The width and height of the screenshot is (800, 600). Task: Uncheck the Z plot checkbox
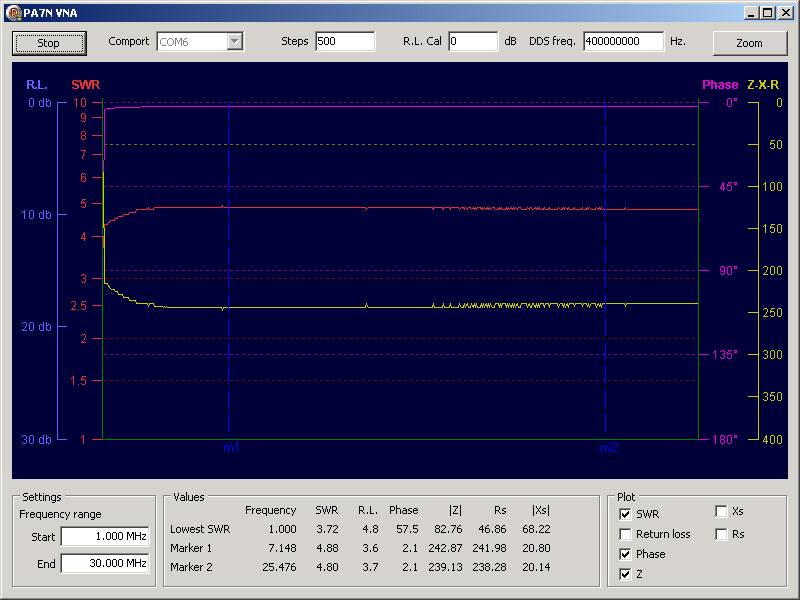click(626, 574)
